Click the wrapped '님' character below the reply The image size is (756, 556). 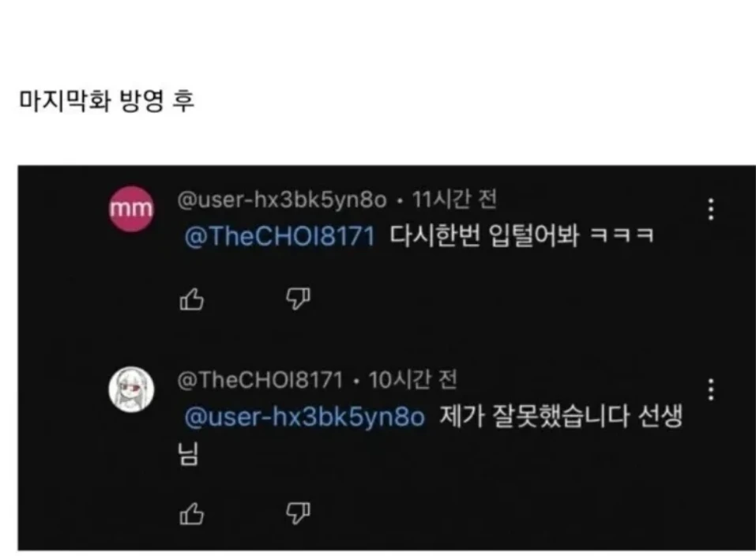pos(188,455)
